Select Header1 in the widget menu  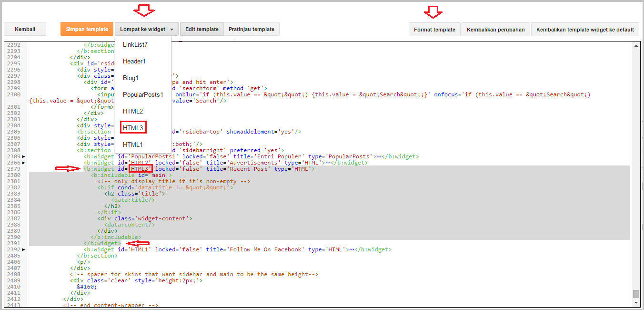(134, 61)
